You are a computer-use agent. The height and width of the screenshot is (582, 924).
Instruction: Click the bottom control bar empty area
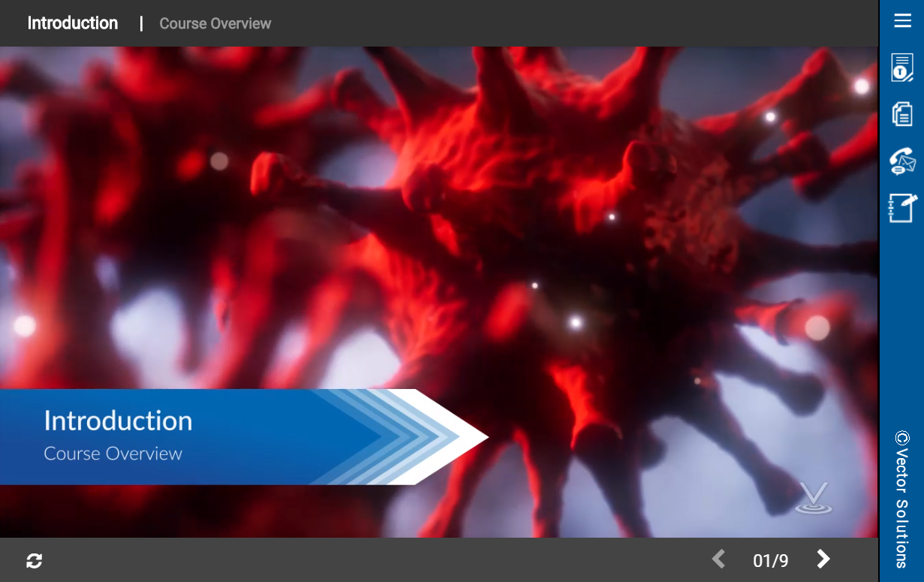[375, 560]
